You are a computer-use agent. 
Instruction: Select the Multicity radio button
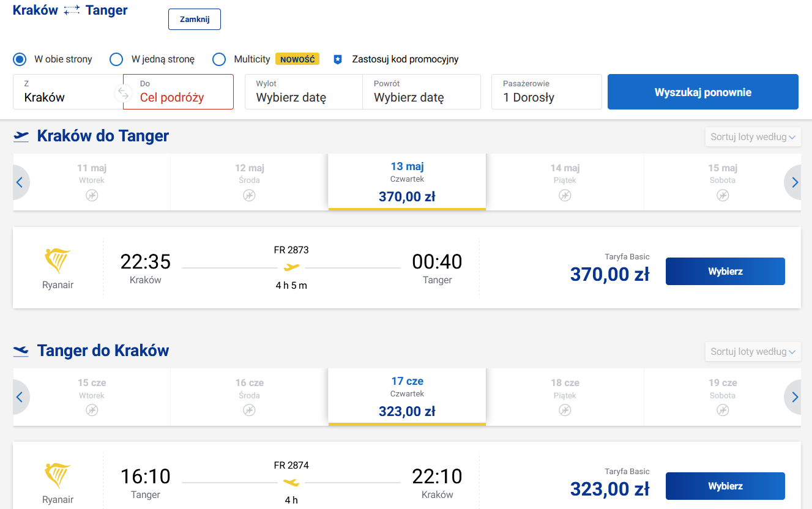[219, 59]
